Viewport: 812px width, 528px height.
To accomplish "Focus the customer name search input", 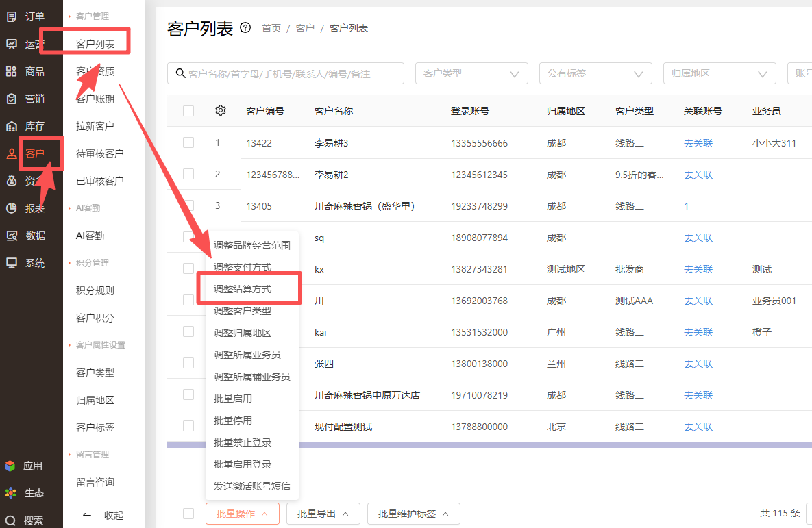I will coord(285,73).
